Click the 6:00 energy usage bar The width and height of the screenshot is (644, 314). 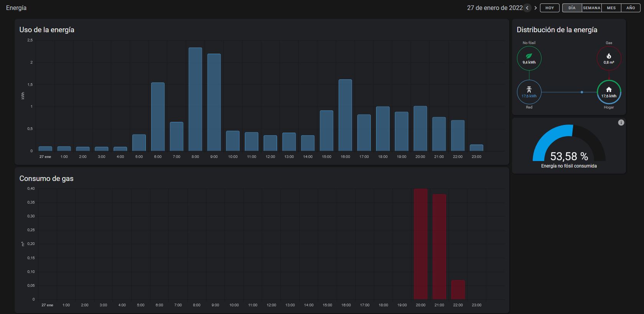158,117
